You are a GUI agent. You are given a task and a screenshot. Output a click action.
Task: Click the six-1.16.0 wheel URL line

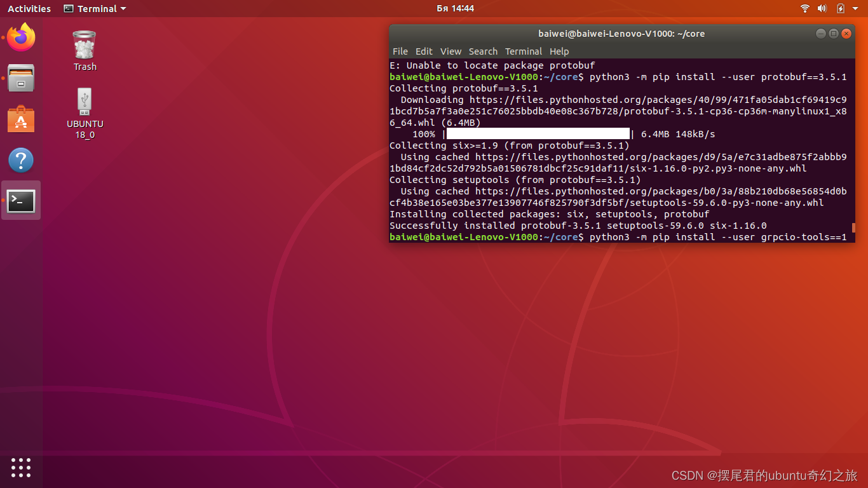[598, 168]
